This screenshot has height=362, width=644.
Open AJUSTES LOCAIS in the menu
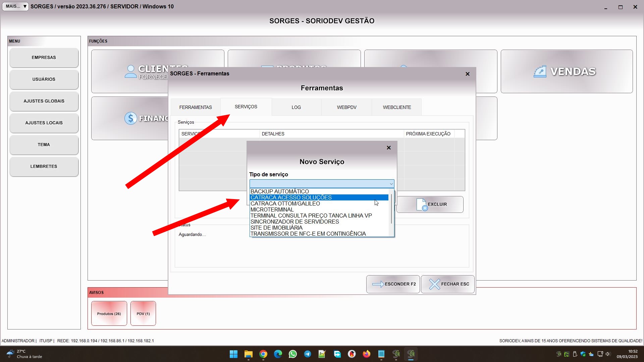tap(44, 123)
